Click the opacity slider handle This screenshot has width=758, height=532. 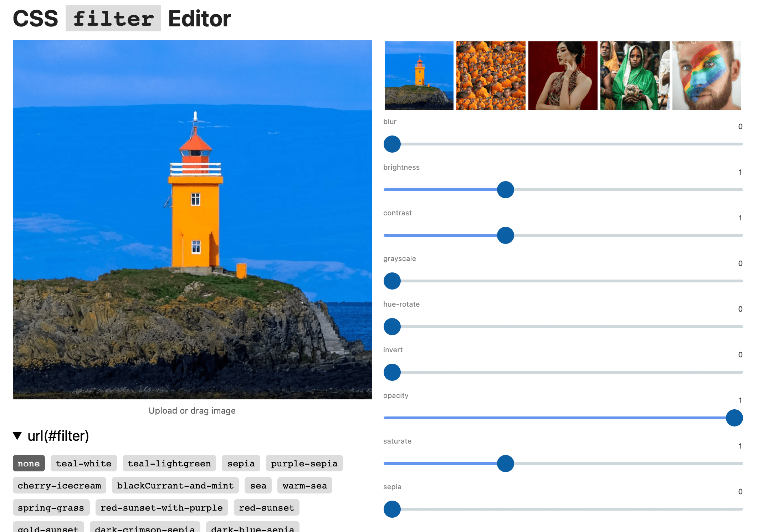click(734, 418)
